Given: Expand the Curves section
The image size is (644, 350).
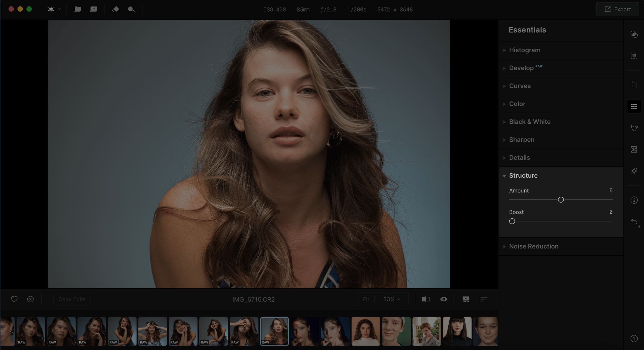Looking at the screenshot, I should pyautogui.click(x=520, y=86).
